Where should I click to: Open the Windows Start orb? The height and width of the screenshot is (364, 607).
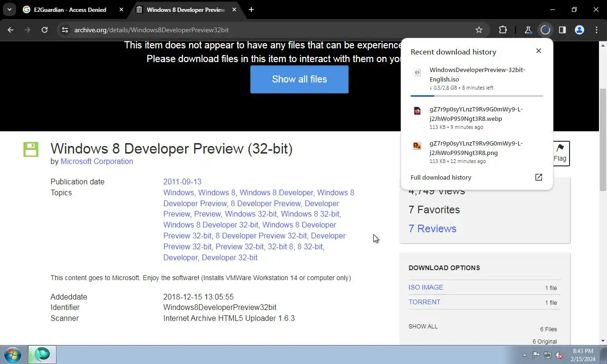pyautogui.click(x=13, y=355)
